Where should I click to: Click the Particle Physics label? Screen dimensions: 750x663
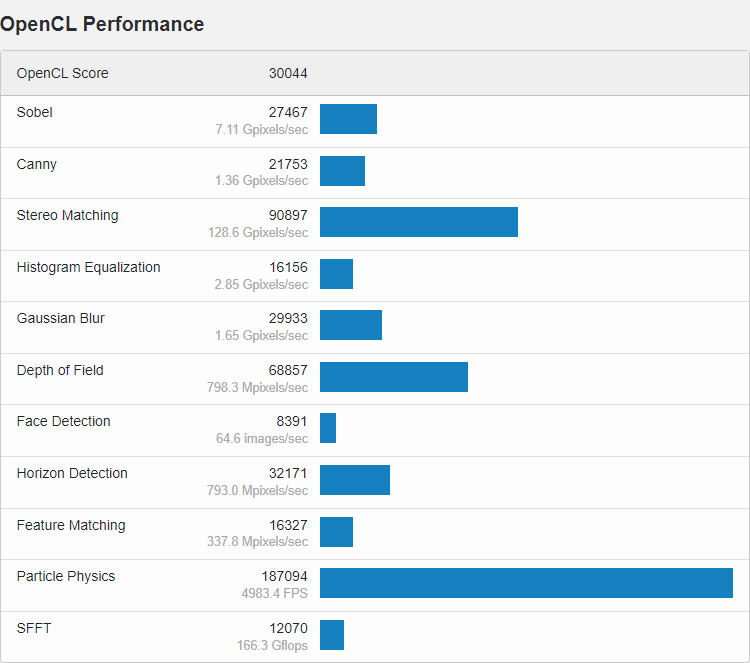pyautogui.click(x=66, y=576)
